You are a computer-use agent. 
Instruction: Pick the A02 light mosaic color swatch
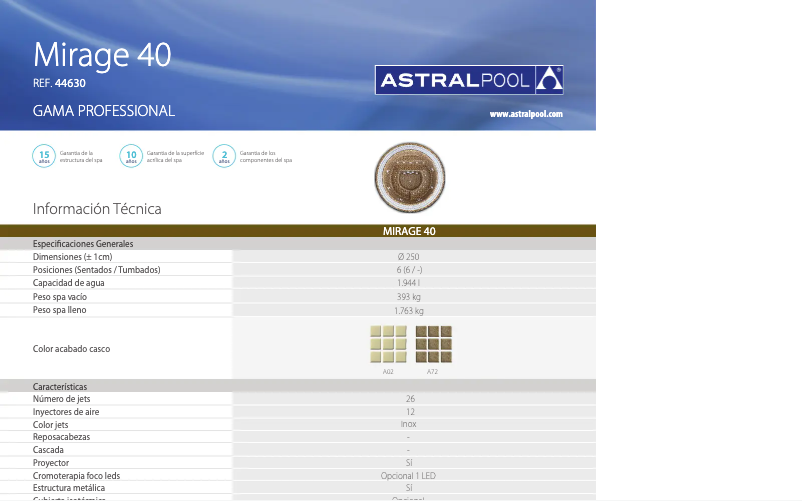[388, 343]
